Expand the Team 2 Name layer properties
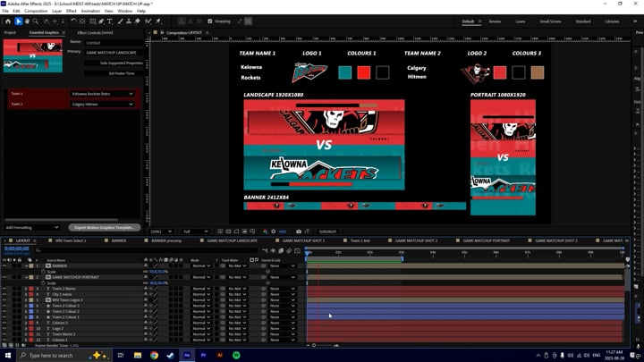Viewport: 644px width, 362px height. (26, 289)
